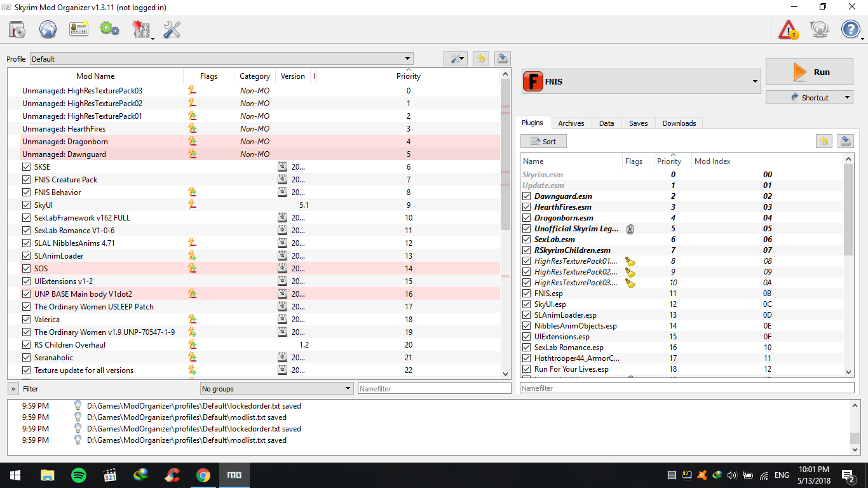The image size is (868, 488).
Task: Uncheck the Seranaholic mod checkbox
Action: tap(26, 357)
